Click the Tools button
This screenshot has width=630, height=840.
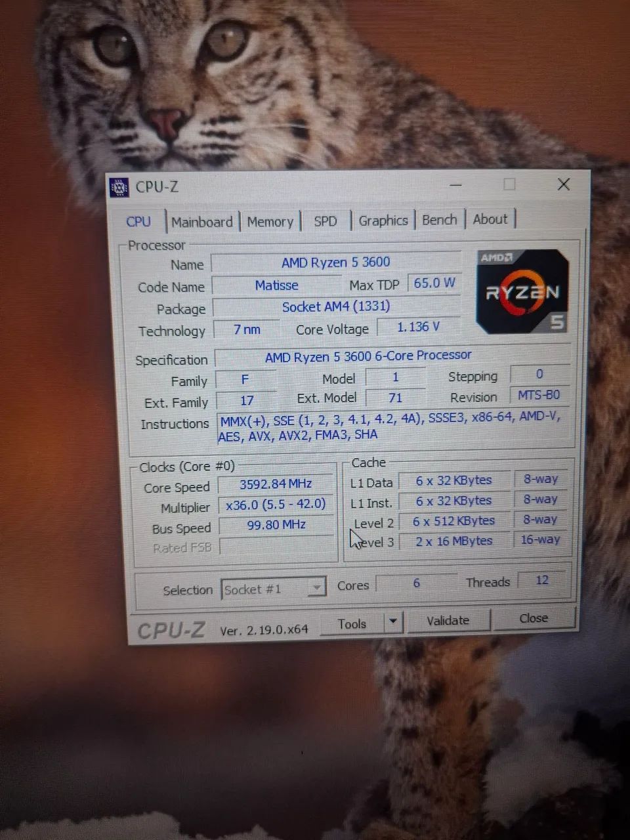click(x=352, y=623)
